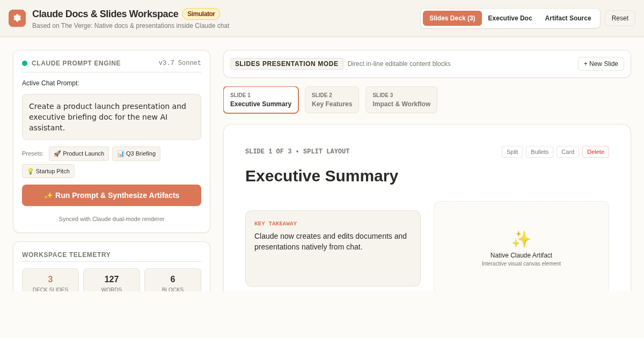Click the 6 Blocks telemetry card

173,280
